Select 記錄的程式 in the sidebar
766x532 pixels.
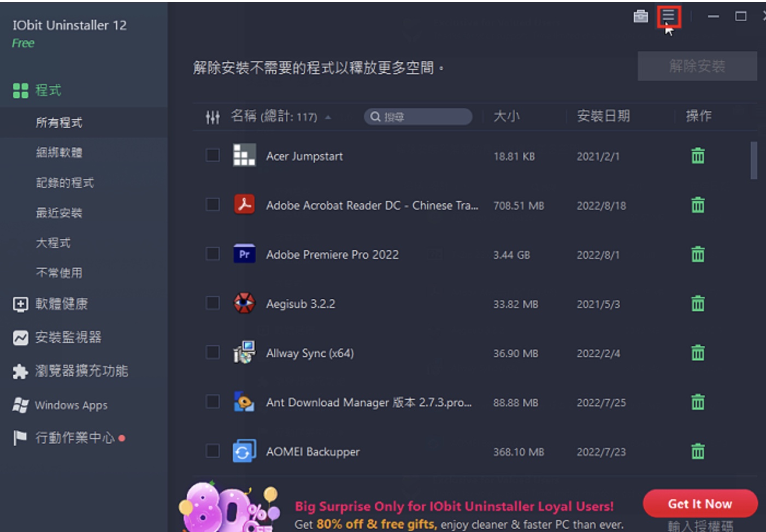(x=65, y=182)
